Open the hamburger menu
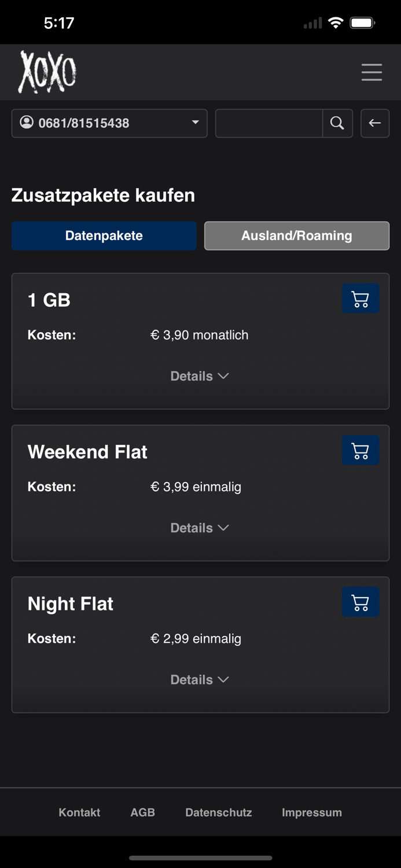The image size is (401, 868). pyautogui.click(x=371, y=72)
